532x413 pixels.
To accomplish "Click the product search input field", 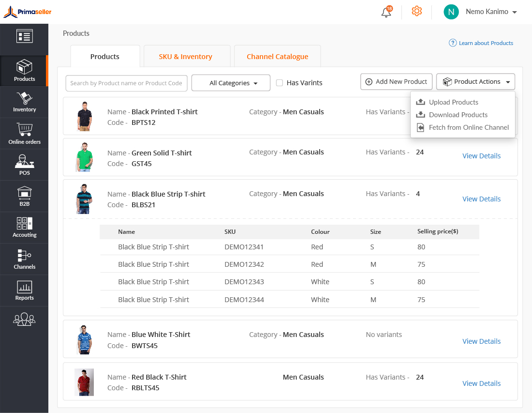I will coord(126,83).
